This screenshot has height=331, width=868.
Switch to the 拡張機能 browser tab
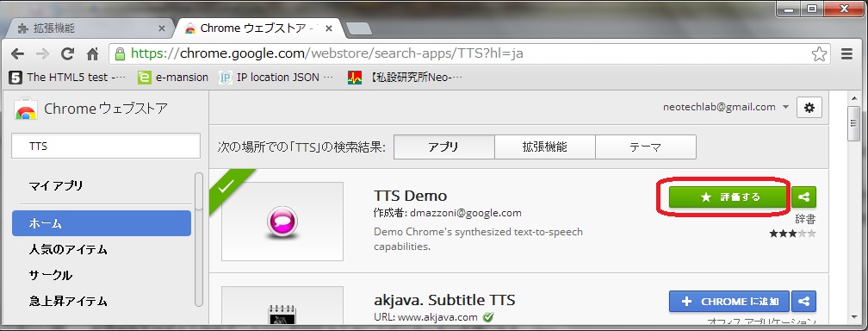coord(89,28)
